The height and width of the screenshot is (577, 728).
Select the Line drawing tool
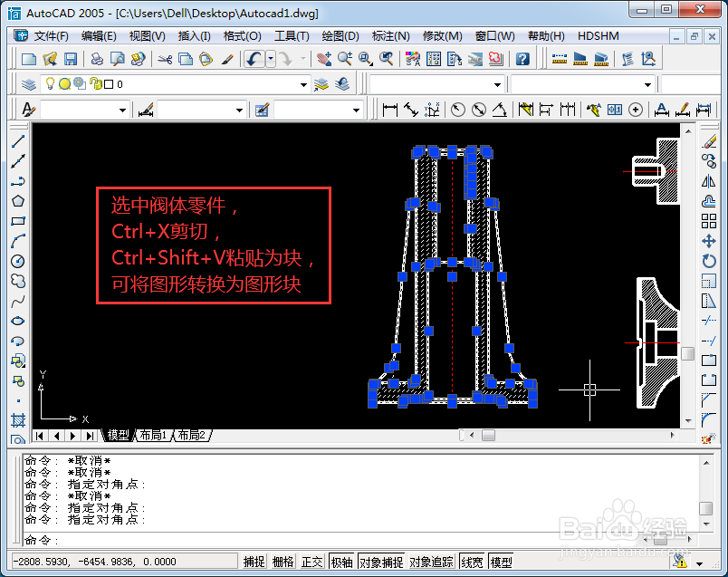17,141
